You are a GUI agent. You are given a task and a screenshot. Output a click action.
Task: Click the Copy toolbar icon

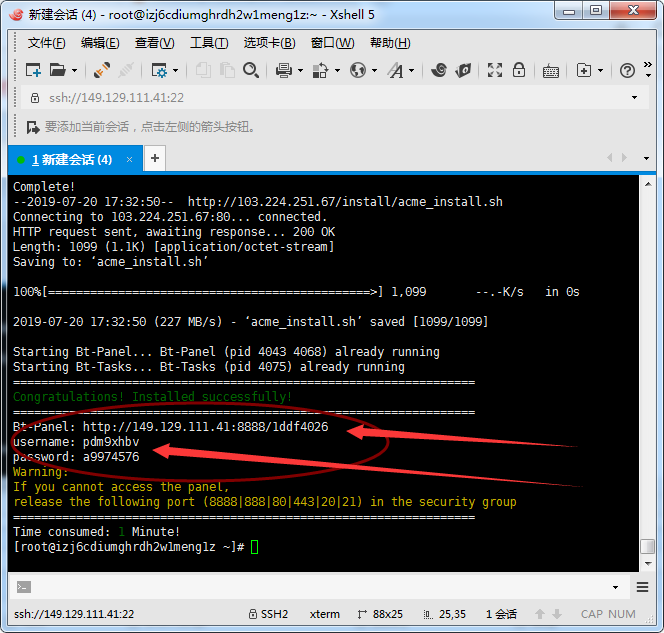203,70
